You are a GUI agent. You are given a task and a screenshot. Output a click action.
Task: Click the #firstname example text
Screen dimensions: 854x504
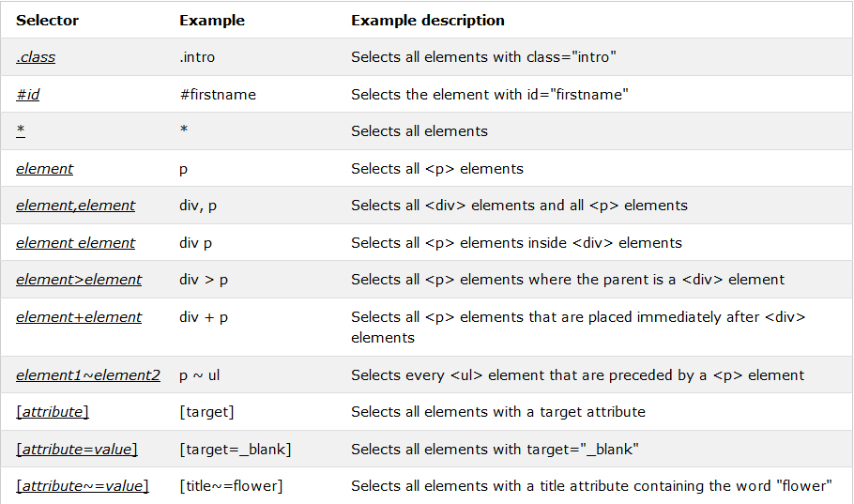218,95
